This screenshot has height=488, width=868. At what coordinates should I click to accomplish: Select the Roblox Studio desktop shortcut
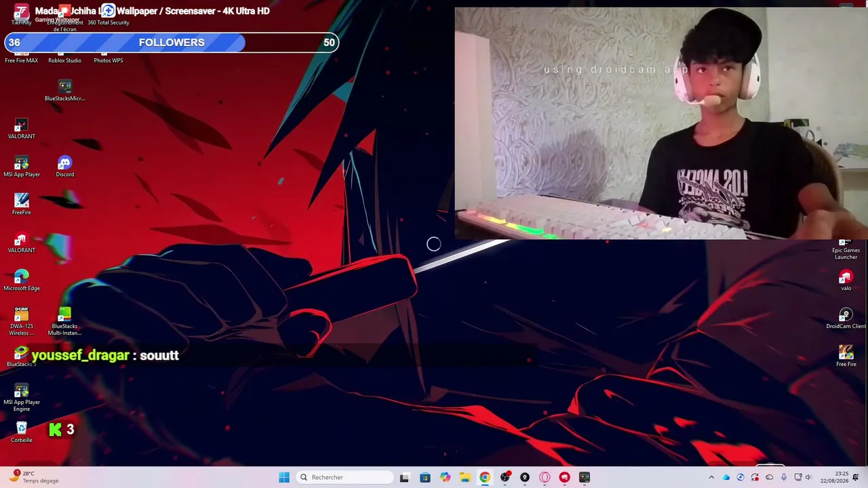point(64,57)
